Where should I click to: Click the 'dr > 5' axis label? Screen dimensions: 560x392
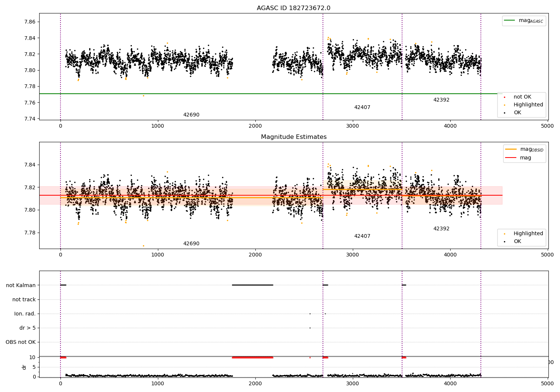[28, 328]
